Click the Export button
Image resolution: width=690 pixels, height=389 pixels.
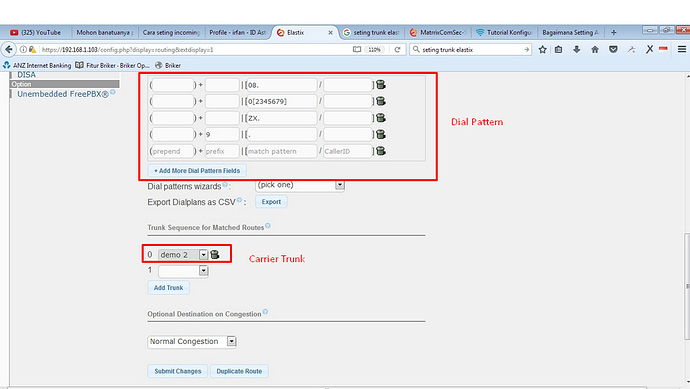[x=271, y=202]
